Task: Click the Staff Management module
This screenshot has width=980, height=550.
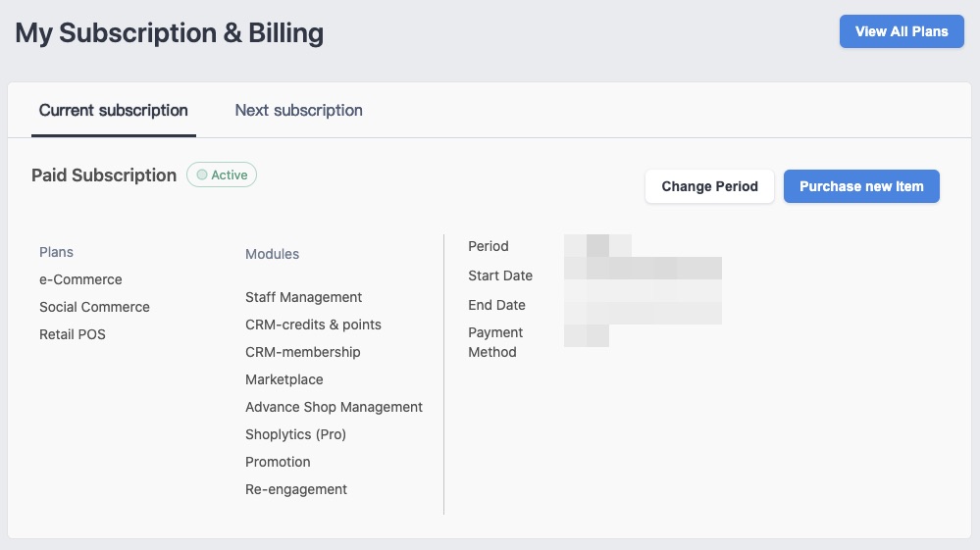Action: point(304,297)
